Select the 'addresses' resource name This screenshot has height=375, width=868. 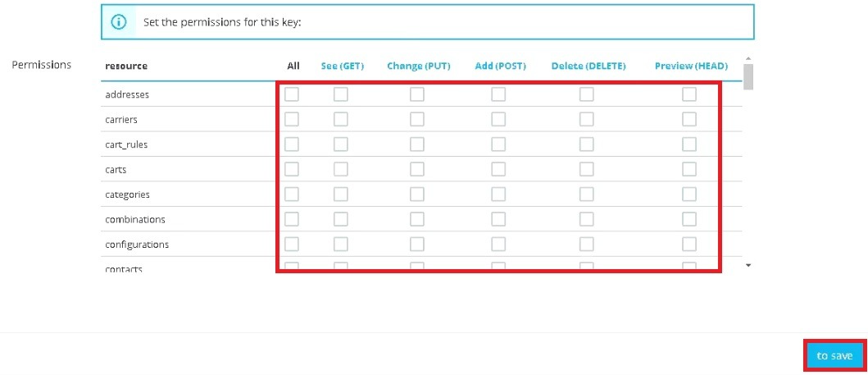coord(127,94)
